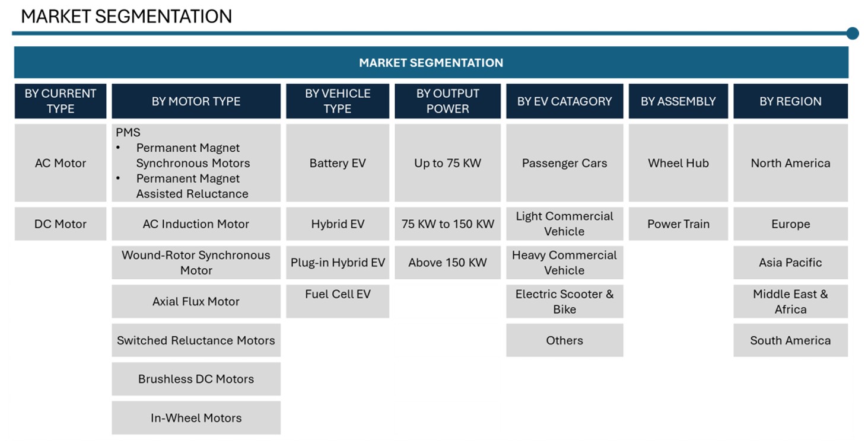The width and height of the screenshot is (868, 447).
Task: Choose the AC Induction Motor cell
Action: coord(196,224)
